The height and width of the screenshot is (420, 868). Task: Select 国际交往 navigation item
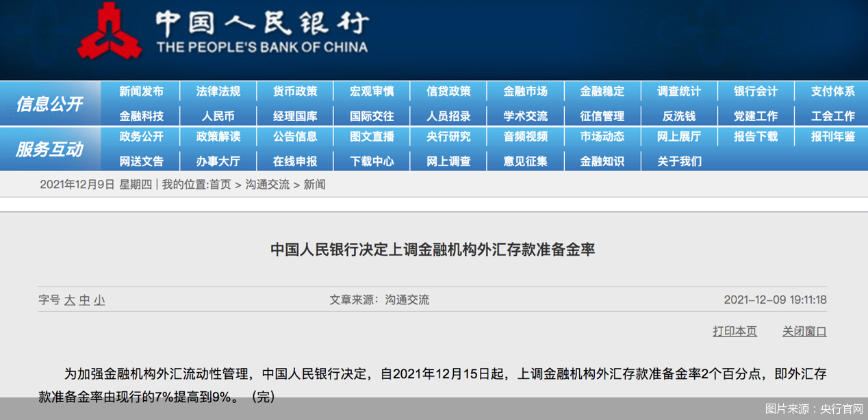click(x=372, y=116)
